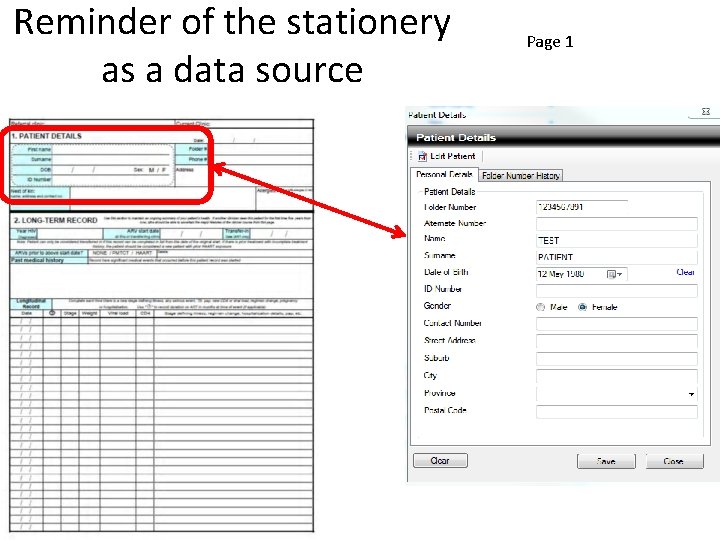The height and width of the screenshot is (540, 720).
Task: Click the Street Address input field
Action: click(617, 341)
